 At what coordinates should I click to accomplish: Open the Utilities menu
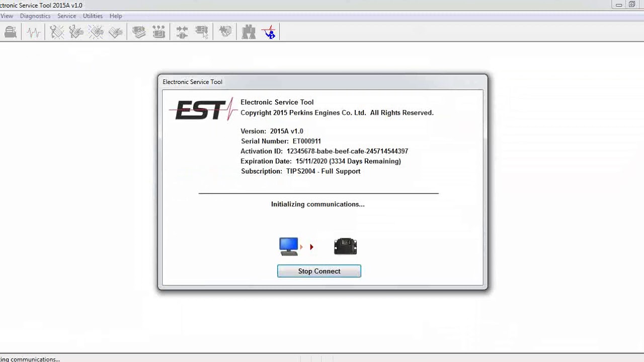pyautogui.click(x=93, y=16)
